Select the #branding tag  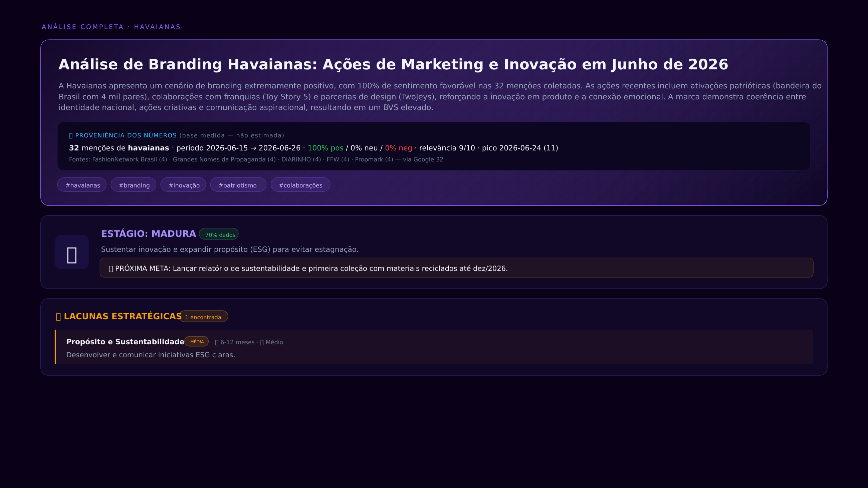coord(134,185)
